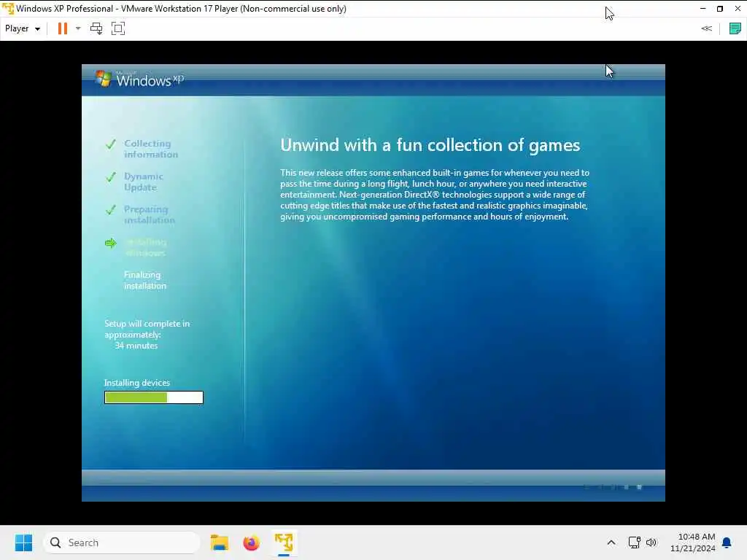The height and width of the screenshot is (560, 747).
Task: Expand the power options dropdown arrow
Action: [x=78, y=28]
